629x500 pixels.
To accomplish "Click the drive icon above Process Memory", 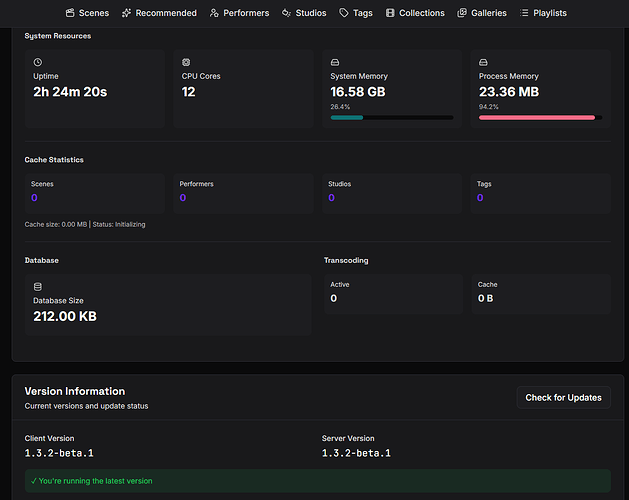I will tap(484, 62).
